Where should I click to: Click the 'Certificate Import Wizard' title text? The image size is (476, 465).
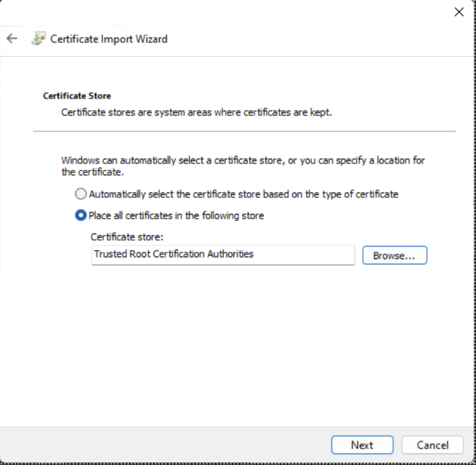tap(109, 39)
